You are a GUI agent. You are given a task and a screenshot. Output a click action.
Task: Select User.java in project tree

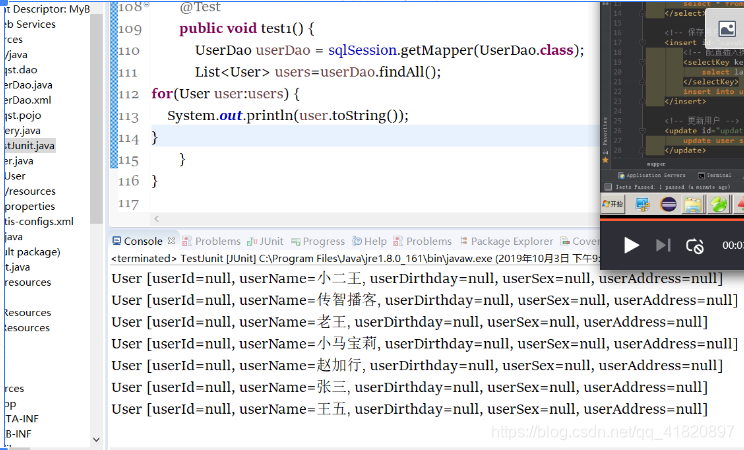19,161
